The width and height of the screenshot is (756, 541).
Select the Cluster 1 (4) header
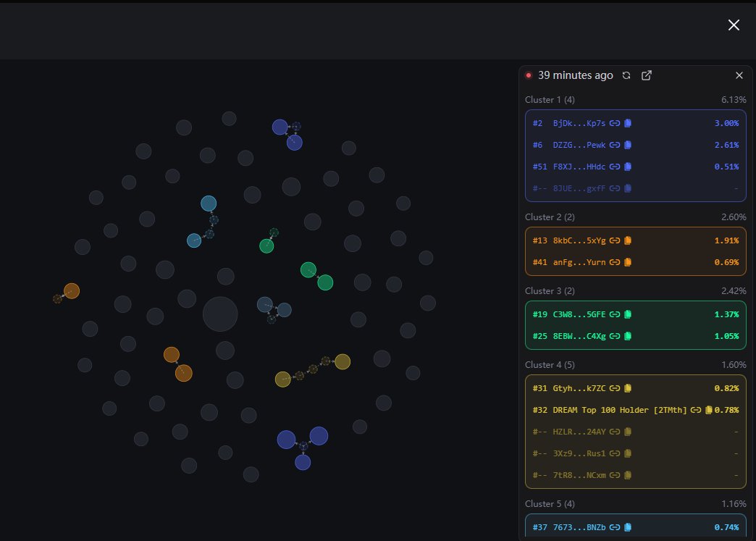pyautogui.click(x=551, y=99)
